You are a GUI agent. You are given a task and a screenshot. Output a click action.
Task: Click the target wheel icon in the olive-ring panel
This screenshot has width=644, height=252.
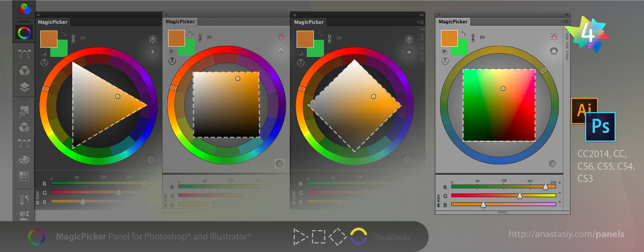(553, 164)
